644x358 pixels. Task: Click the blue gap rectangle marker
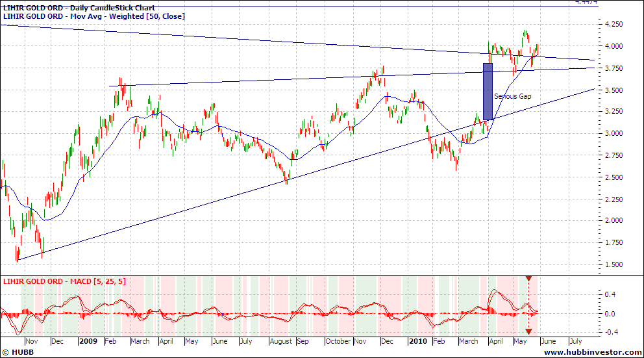point(488,92)
